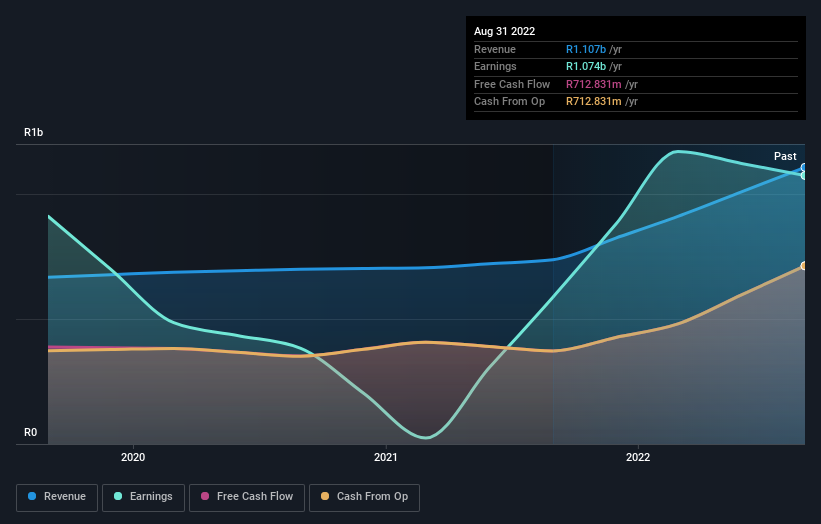This screenshot has height=524, width=821.
Task: Click the Past label on chart
Action: coord(785,156)
